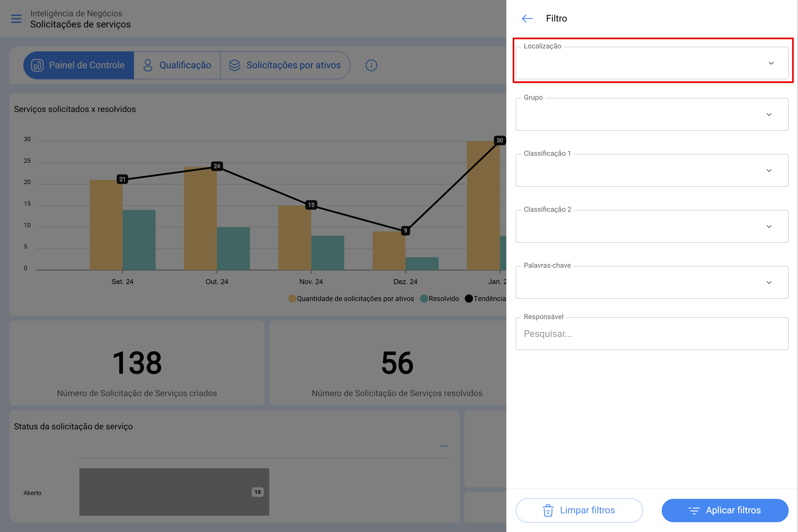Click the 'Aberto' status row label
The image size is (798, 532).
pos(32,493)
